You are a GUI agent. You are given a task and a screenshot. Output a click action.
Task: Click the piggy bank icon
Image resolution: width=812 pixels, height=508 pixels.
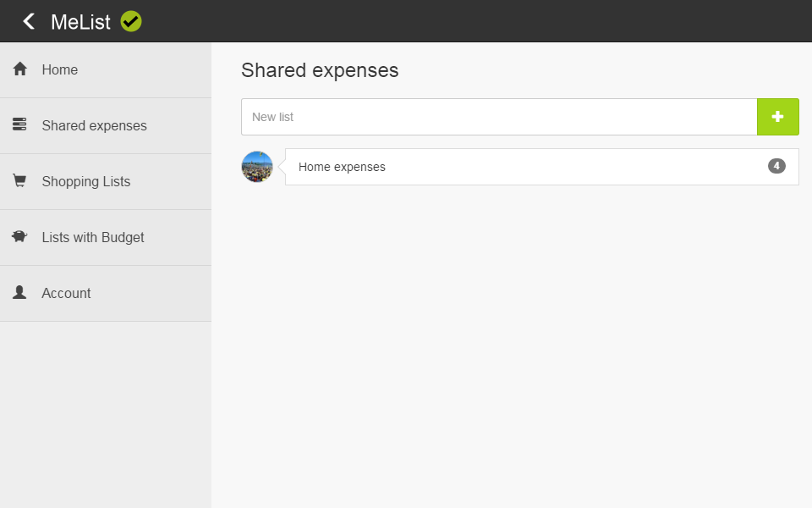point(20,237)
